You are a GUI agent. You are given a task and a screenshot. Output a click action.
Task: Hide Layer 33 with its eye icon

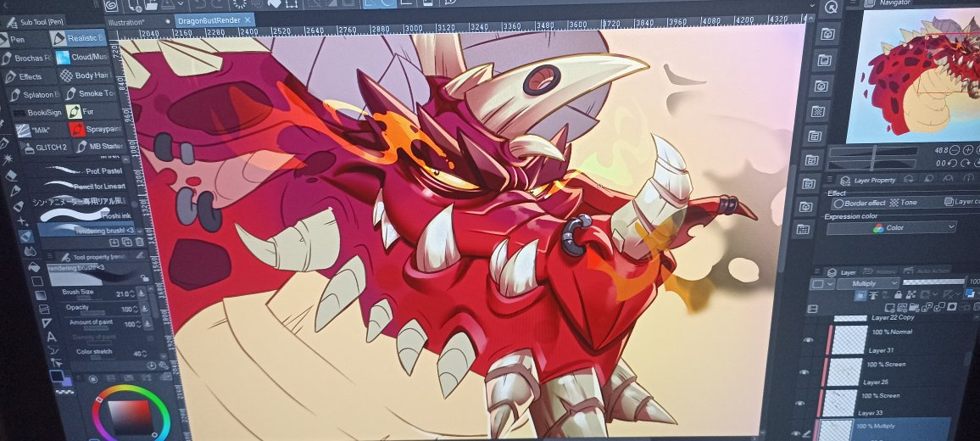800,404
